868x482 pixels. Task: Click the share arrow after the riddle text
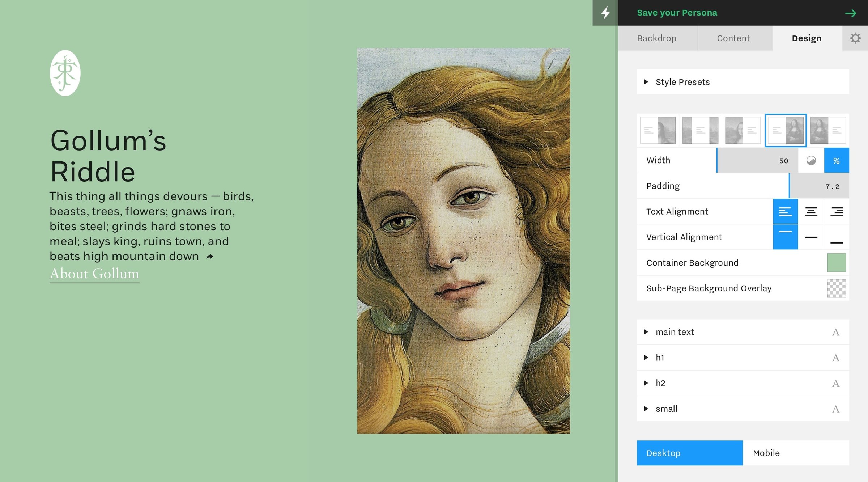pos(209,257)
